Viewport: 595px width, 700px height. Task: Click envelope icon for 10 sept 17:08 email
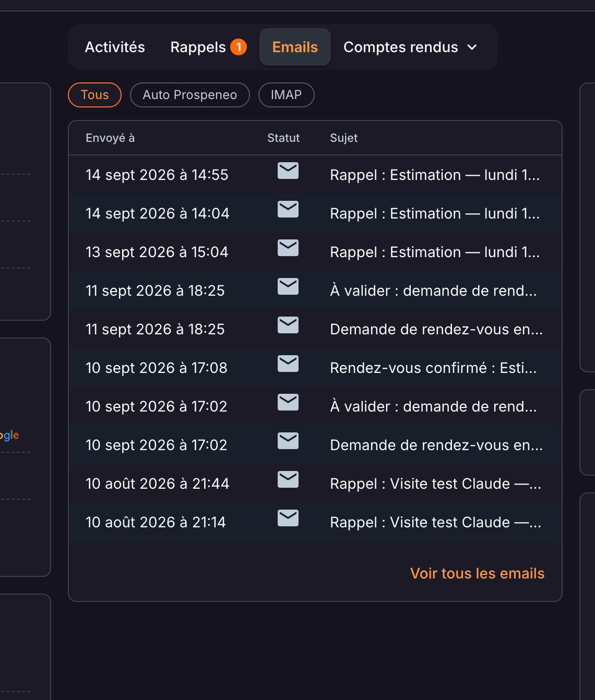pyautogui.click(x=288, y=364)
